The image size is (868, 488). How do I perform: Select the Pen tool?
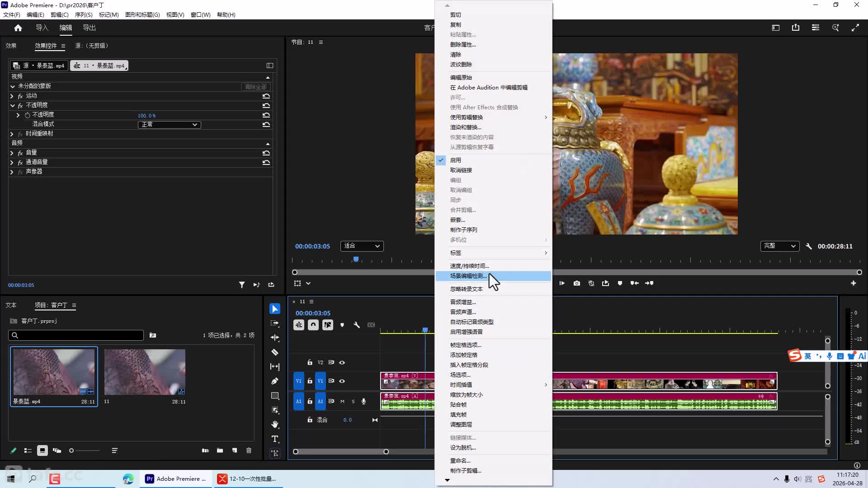(x=275, y=381)
